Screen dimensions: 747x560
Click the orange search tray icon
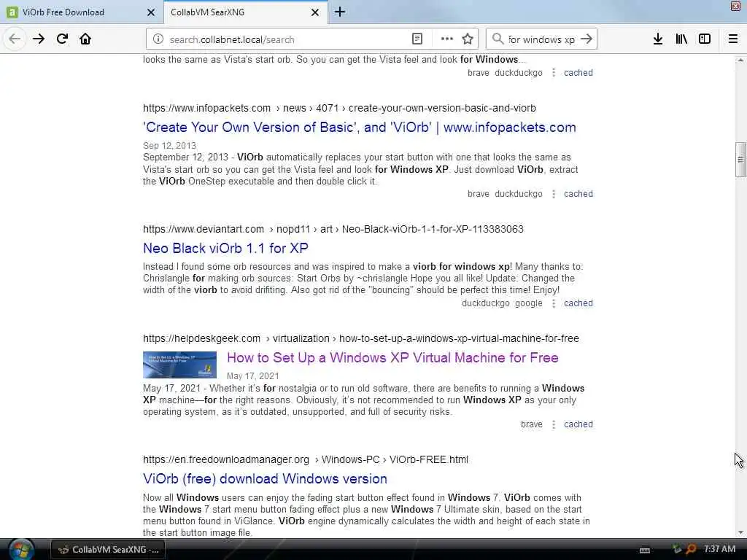tap(690, 549)
